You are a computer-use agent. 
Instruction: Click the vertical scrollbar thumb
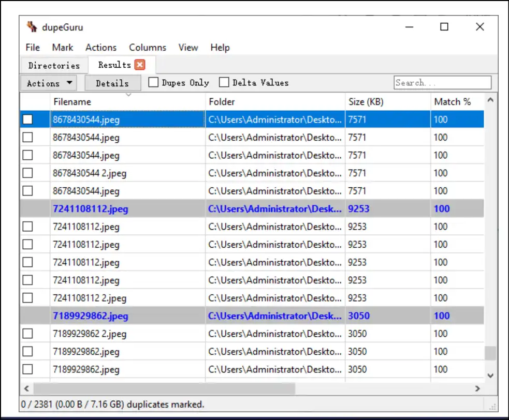(490, 353)
